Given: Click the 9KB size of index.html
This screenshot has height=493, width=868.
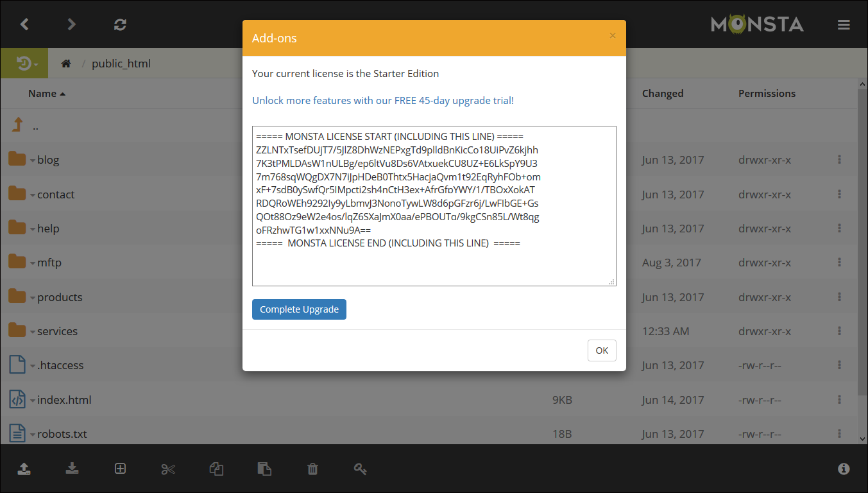Looking at the screenshot, I should [x=562, y=400].
